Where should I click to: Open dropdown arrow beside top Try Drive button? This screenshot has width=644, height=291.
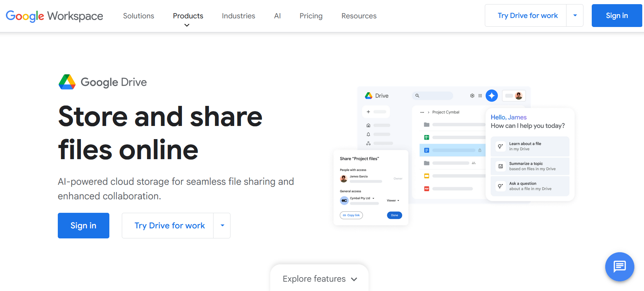tap(575, 16)
